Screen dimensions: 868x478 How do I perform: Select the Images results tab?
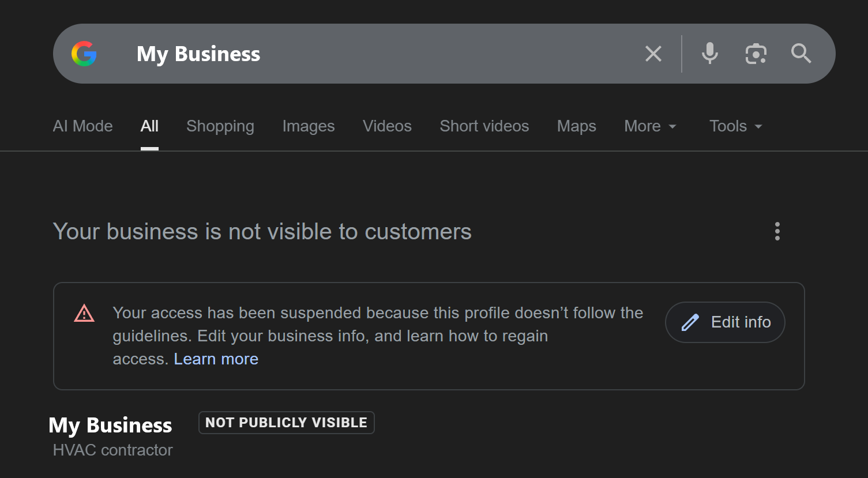click(x=308, y=126)
